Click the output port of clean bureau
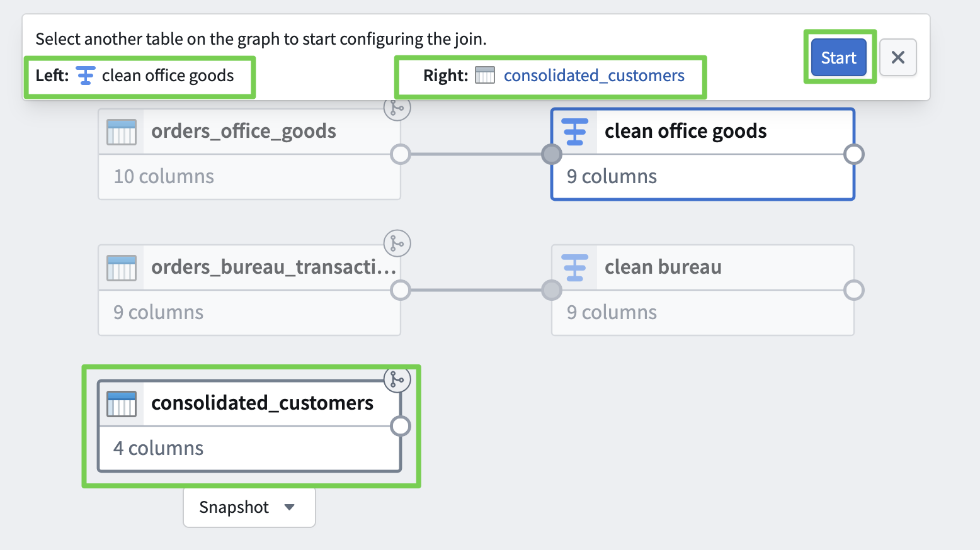The width and height of the screenshot is (980, 550). (x=853, y=290)
